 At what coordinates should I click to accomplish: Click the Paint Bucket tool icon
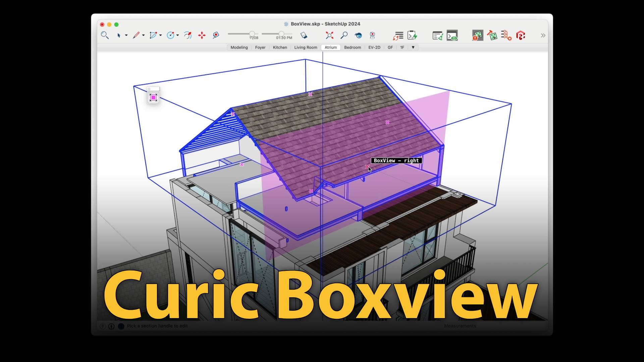coord(304,35)
